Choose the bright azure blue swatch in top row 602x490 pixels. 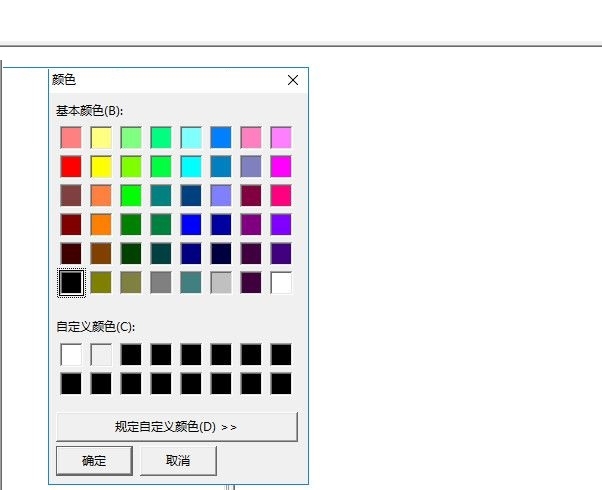click(x=221, y=137)
